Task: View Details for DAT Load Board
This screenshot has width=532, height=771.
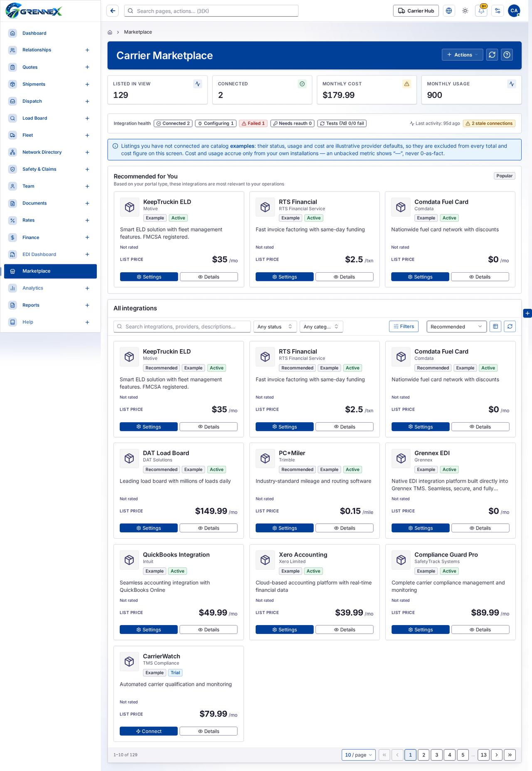Action: [x=209, y=528]
